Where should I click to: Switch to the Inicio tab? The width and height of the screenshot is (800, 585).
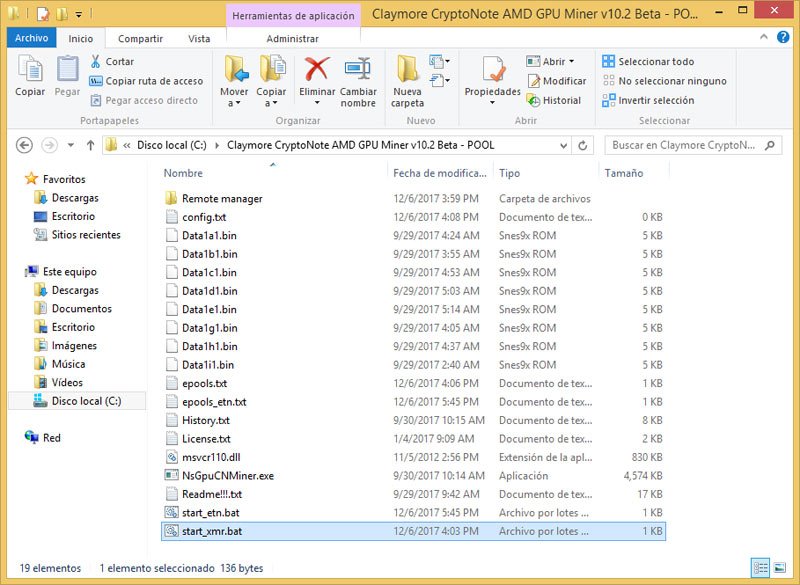click(x=81, y=39)
